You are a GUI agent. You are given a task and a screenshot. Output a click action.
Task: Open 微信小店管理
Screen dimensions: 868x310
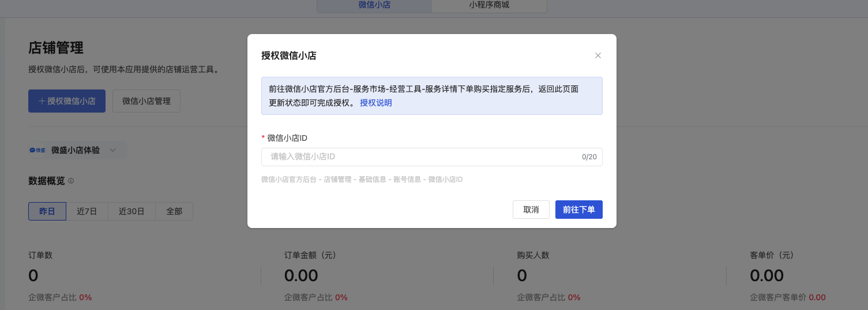tap(146, 101)
